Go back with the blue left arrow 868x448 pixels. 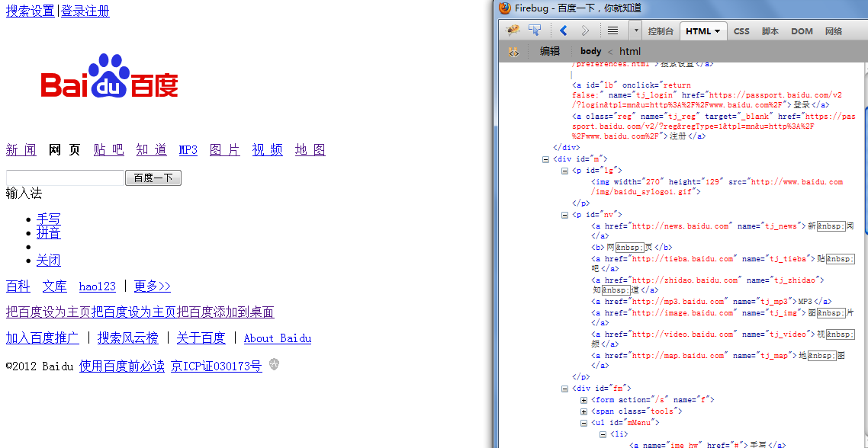564,30
